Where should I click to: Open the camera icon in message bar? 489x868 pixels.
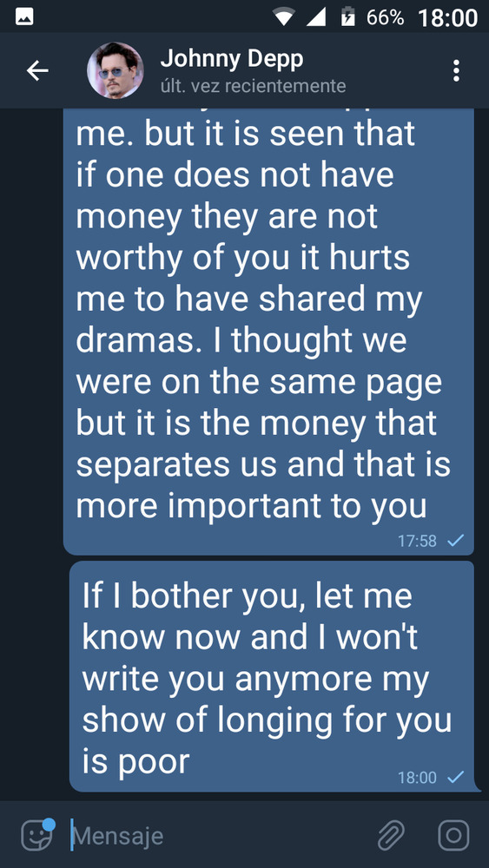(x=453, y=835)
